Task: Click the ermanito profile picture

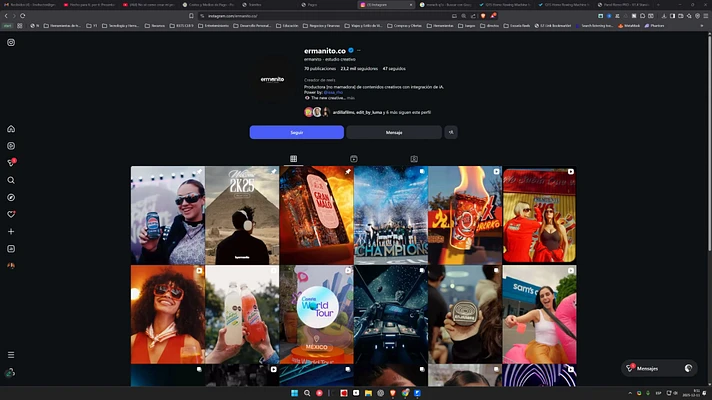Action: click(x=272, y=79)
